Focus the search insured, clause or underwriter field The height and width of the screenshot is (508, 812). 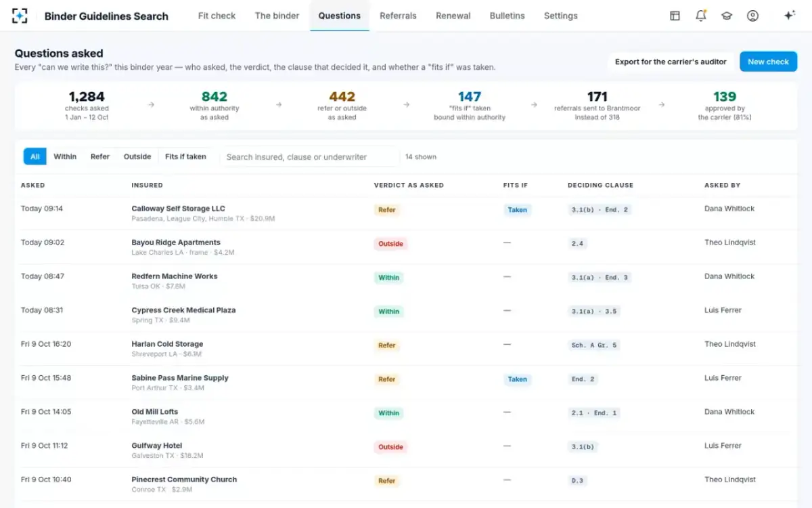[x=310, y=156]
